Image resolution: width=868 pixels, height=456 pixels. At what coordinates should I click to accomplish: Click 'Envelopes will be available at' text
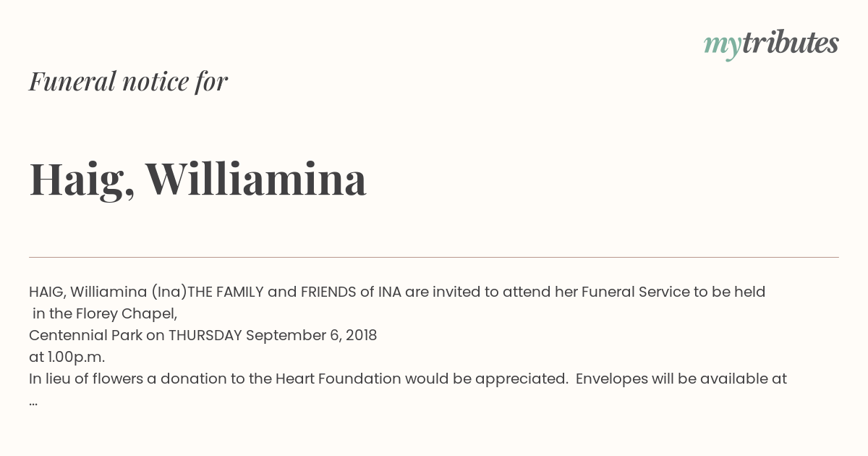681,379
